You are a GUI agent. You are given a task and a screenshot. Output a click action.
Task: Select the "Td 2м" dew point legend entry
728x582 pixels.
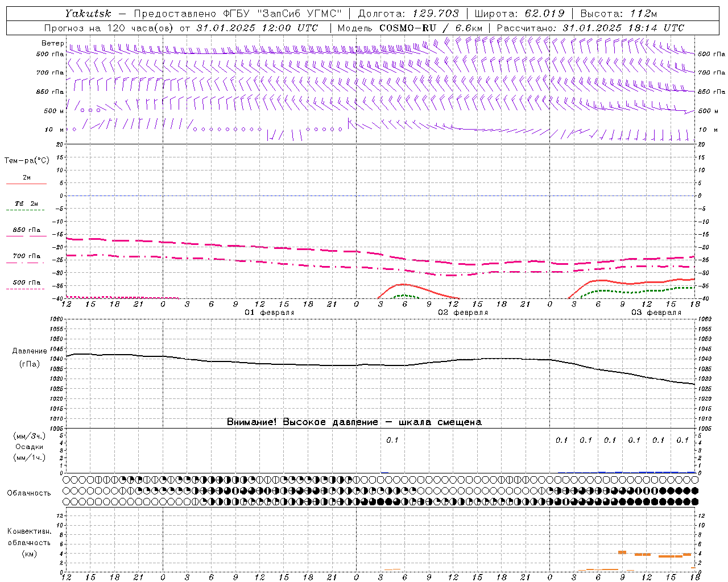pyautogui.click(x=27, y=203)
